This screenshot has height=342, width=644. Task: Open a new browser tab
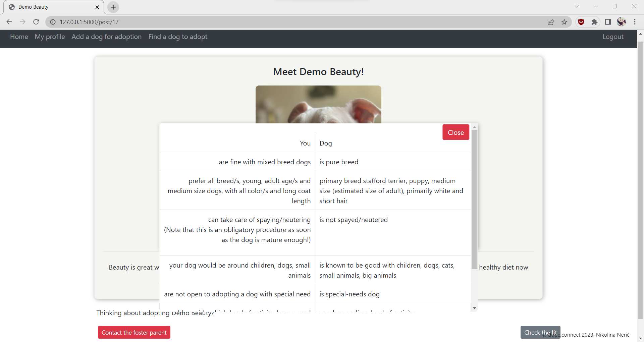[113, 7]
